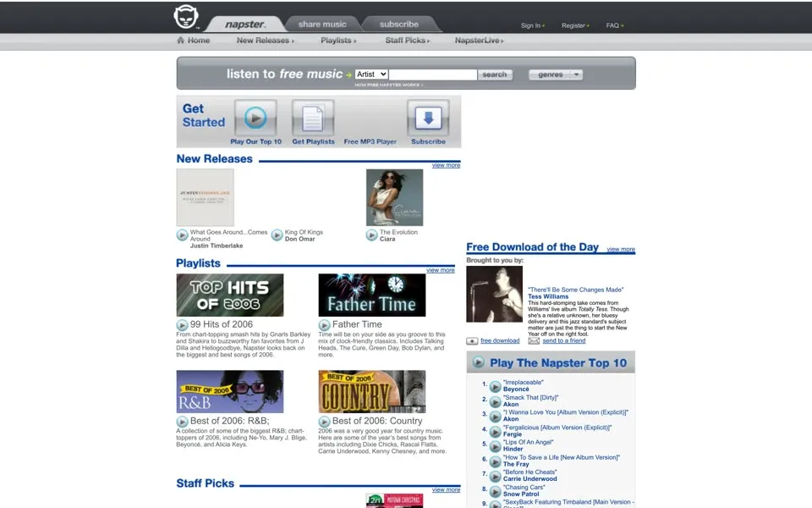This screenshot has height=508, width=812.
Task: Play "Irreplaceable" by Beyoncé
Action: [x=495, y=386]
